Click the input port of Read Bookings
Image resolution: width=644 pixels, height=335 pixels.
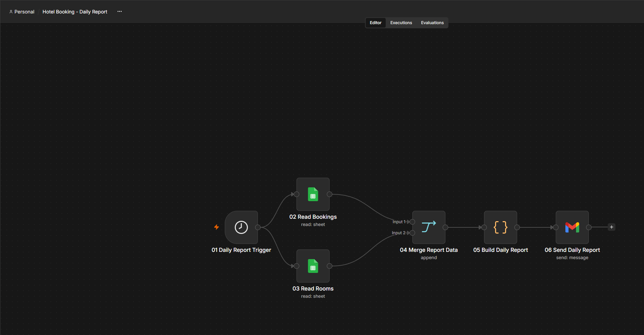click(x=296, y=194)
